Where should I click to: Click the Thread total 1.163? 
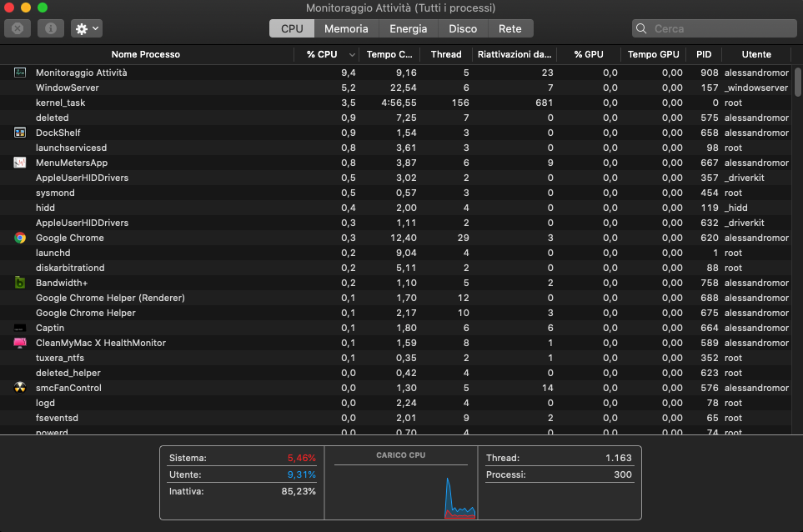tap(619, 458)
